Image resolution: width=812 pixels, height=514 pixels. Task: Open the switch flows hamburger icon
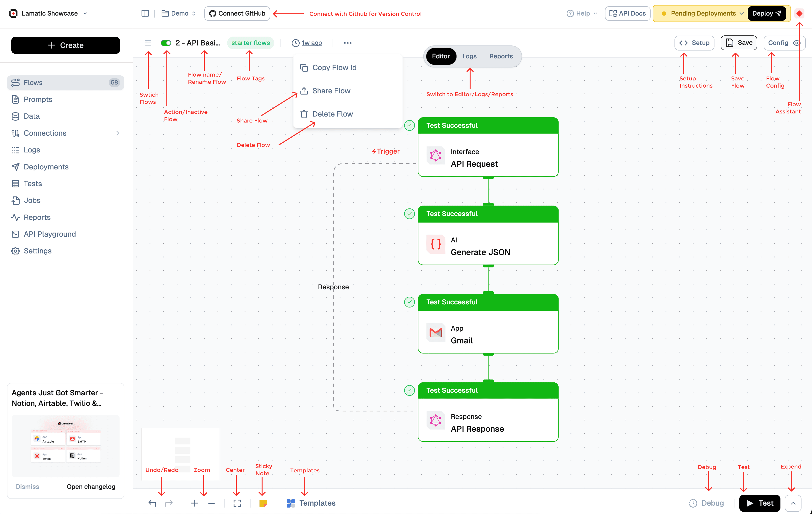148,43
